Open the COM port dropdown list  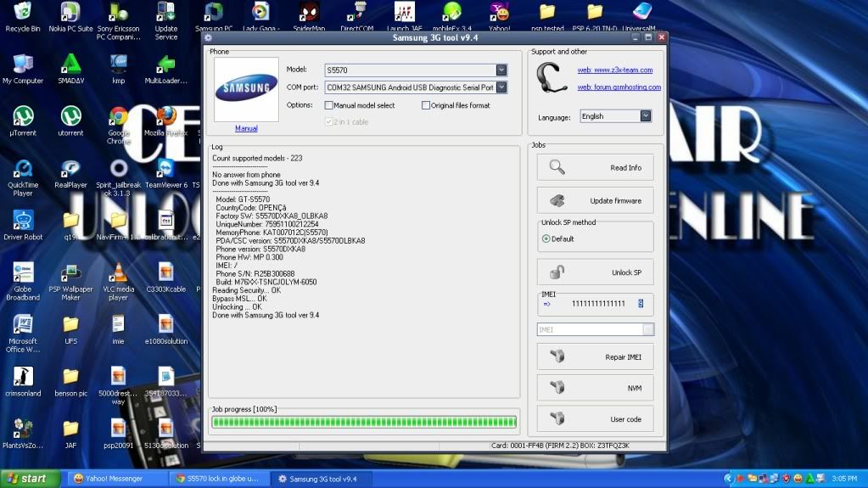coord(501,87)
